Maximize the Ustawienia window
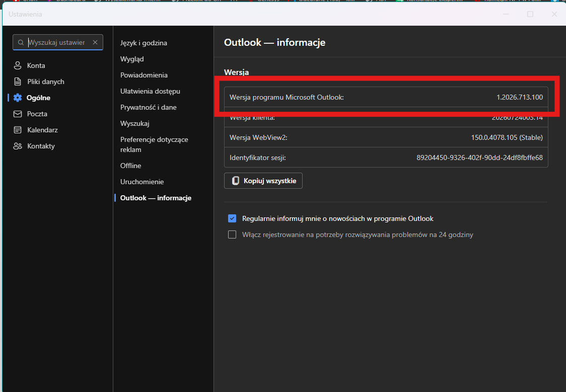 (x=530, y=14)
